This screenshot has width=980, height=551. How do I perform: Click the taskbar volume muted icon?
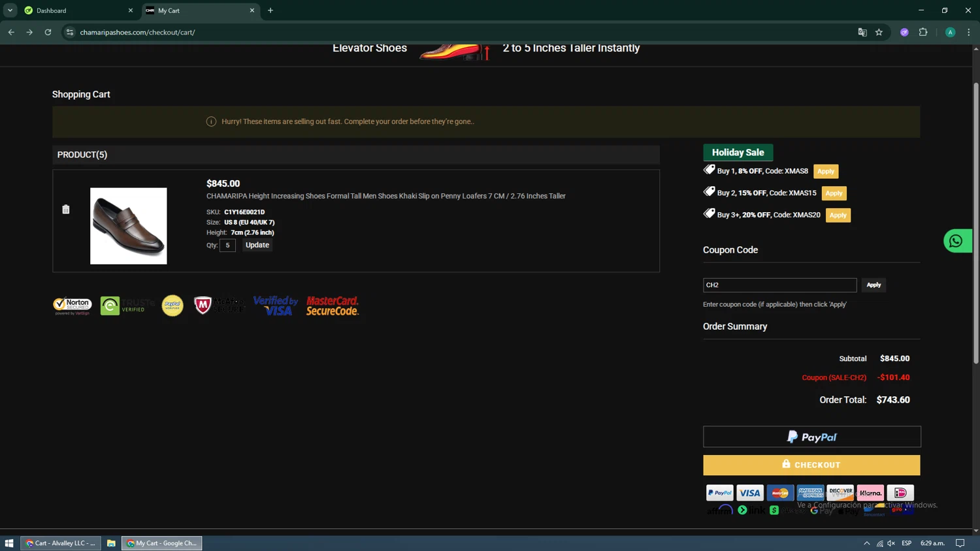[x=891, y=543]
